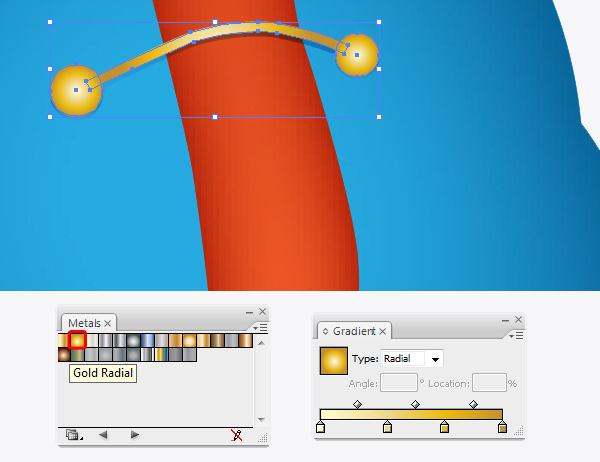Click into the Angle input field
Viewport: 600px width, 462px height.
click(399, 383)
